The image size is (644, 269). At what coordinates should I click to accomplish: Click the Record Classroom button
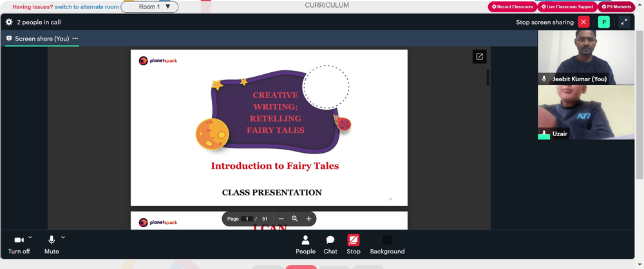[512, 7]
